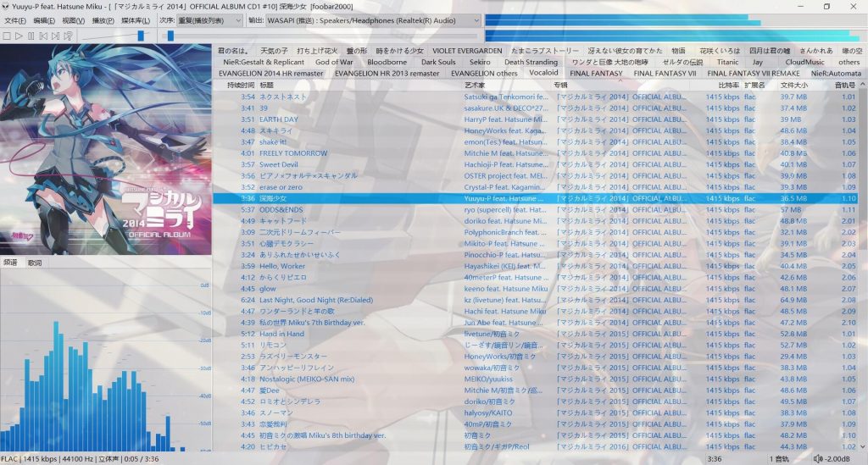Go to previous track button
The height and width of the screenshot is (465, 868).
click(43, 36)
